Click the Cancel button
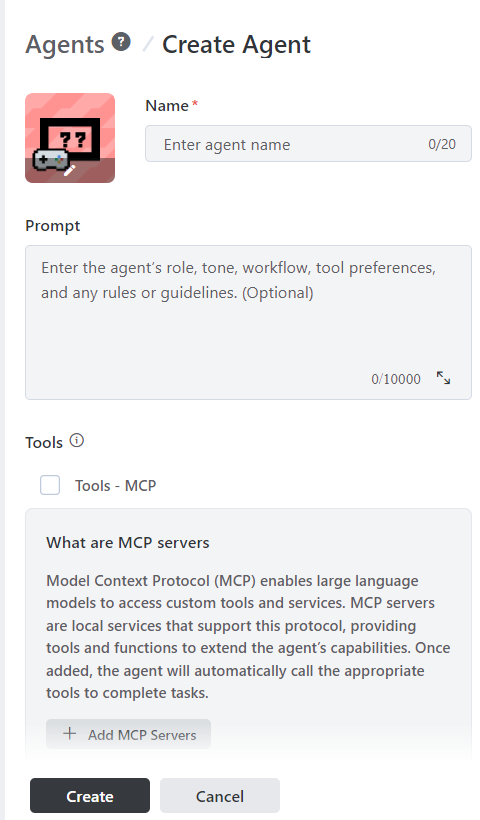The image size is (480, 820). (220, 796)
